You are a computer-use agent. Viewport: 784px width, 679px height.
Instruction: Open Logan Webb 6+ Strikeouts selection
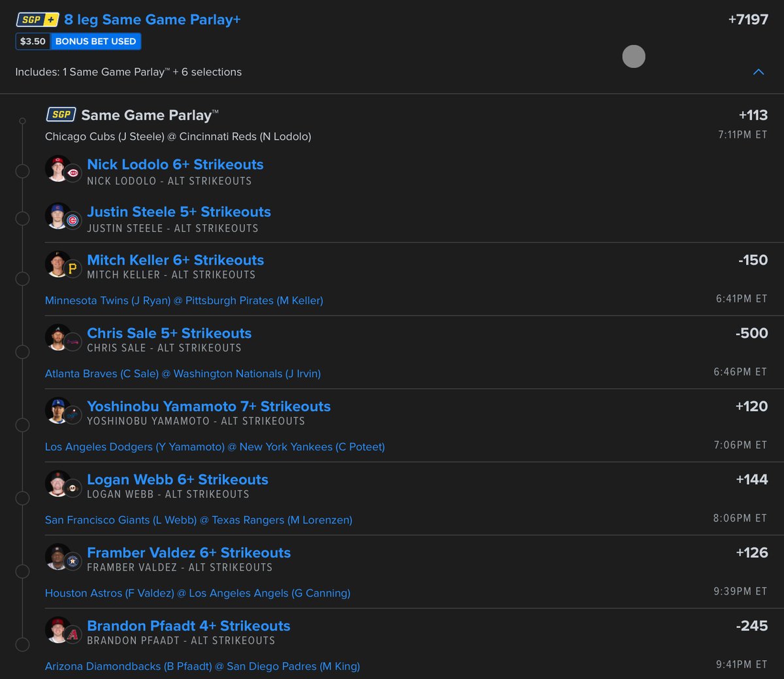point(178,480)
